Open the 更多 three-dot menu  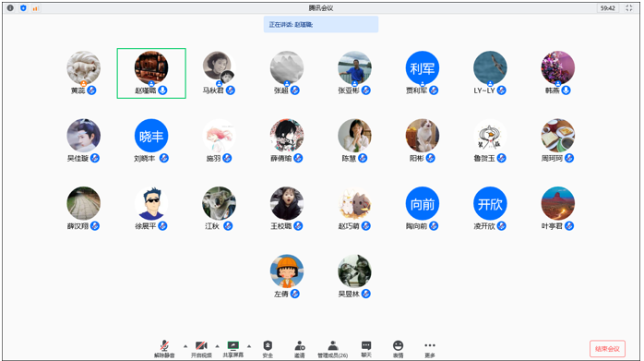point(430,349)
